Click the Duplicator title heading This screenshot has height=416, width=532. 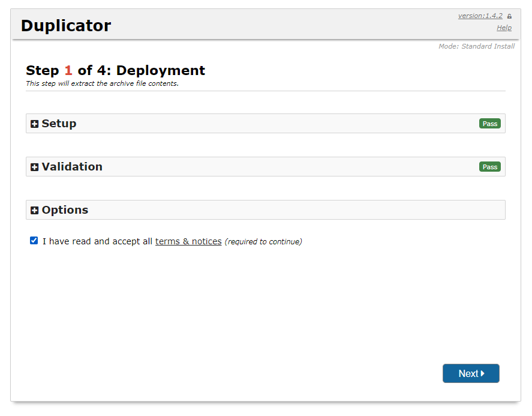pyautogui.click(x=66, y=25)
